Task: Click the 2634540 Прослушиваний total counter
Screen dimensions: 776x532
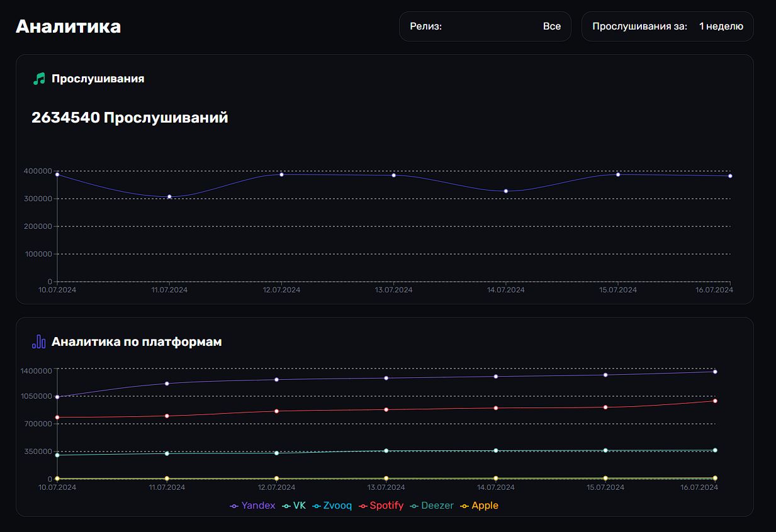Action: (130, 118)
